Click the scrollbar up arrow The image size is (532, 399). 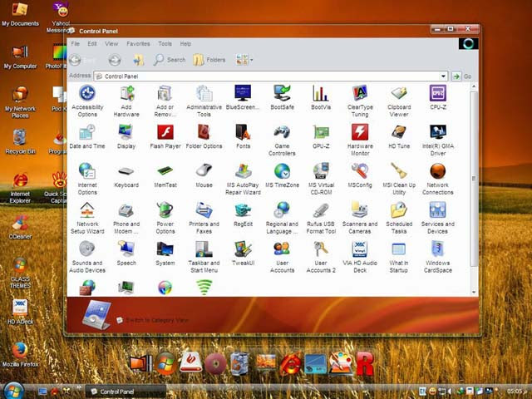pos(474,86)
